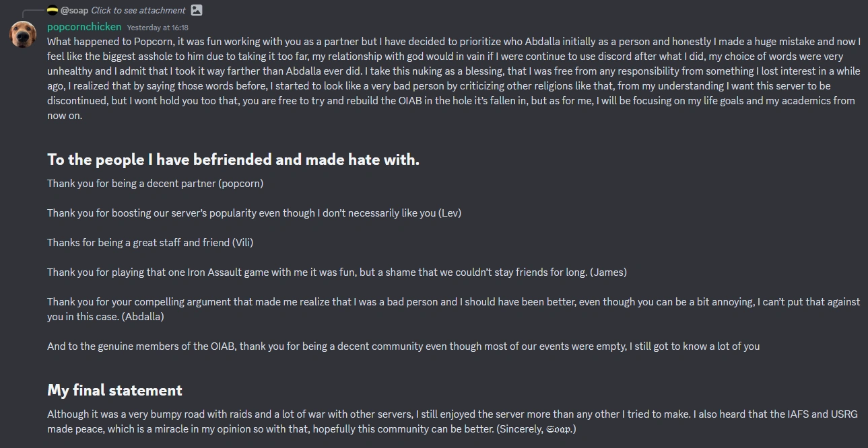Click the 'My final statement' heading
This screenshot has width=868, height=448.
(114, 390)
